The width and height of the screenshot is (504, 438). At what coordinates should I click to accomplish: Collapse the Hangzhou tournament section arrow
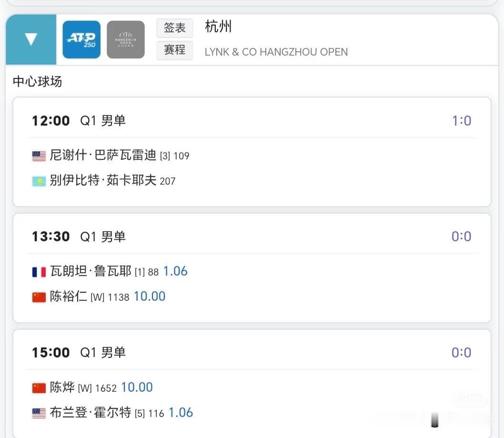[31, 39]
